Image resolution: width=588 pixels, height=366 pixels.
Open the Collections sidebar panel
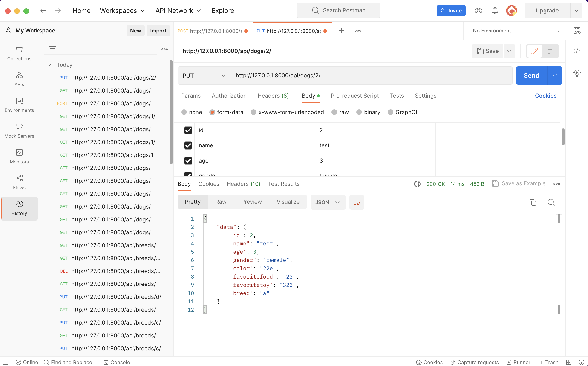coord(19,53)
